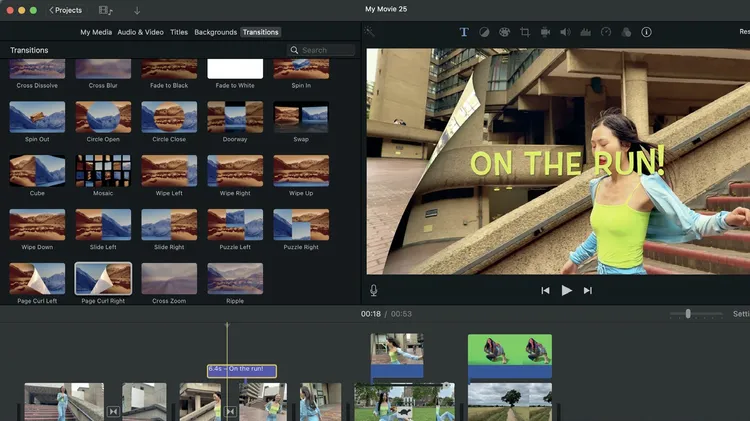Screen dimensions: 750x421
Task: Open the Audio & Video tab
Action: coord(140,32)
